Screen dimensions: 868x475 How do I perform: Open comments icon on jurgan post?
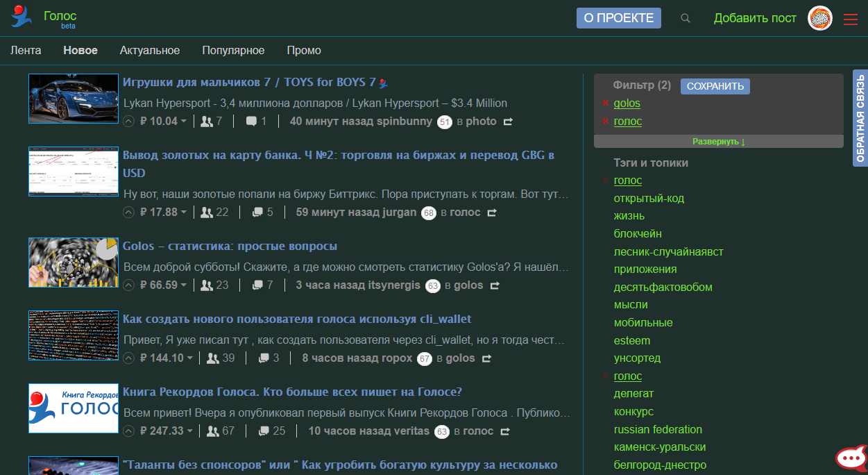click(x=257, y=212)
